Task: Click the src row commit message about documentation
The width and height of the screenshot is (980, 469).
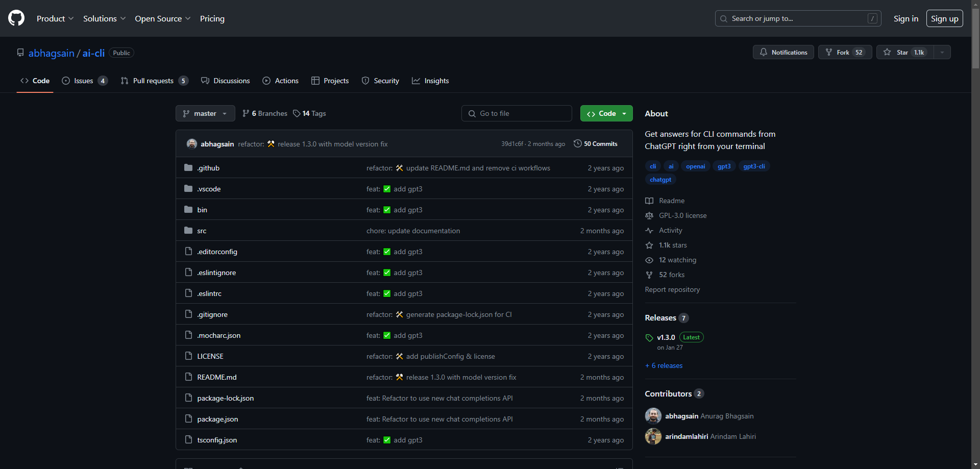Action: point(413,231)
